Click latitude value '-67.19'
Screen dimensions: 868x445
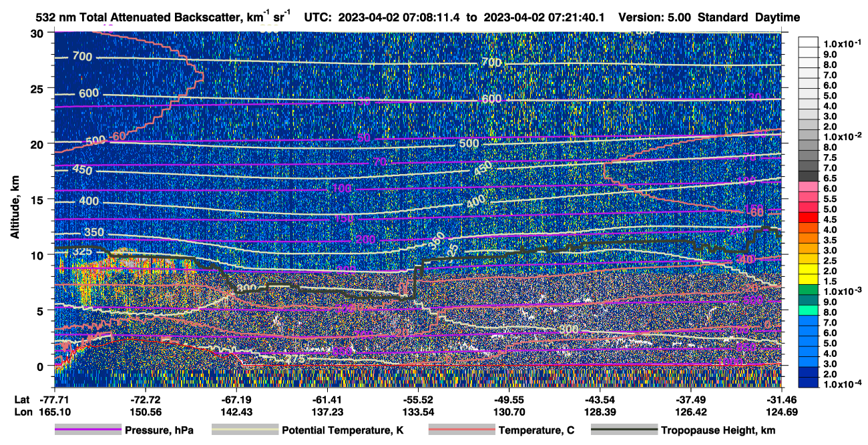point(236,399)
